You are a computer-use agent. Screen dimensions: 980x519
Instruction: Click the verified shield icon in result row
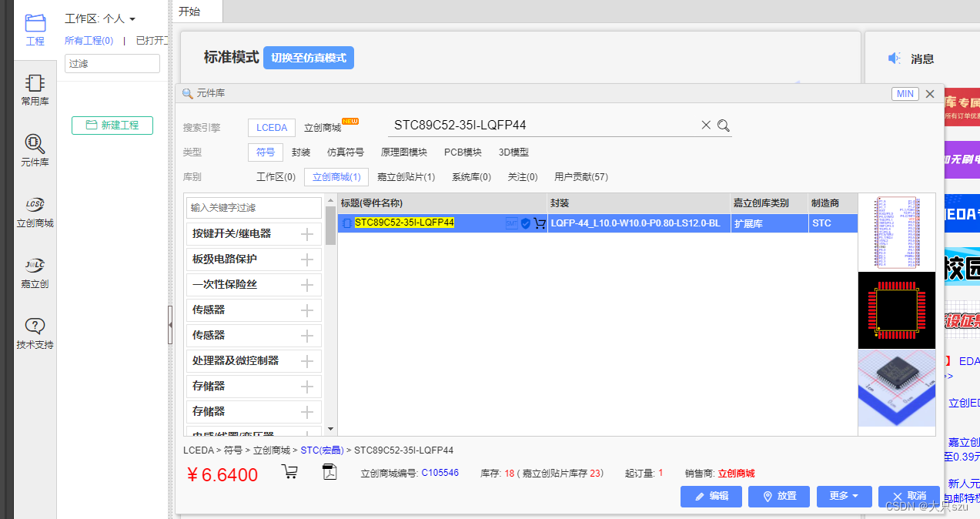[526, 223]
